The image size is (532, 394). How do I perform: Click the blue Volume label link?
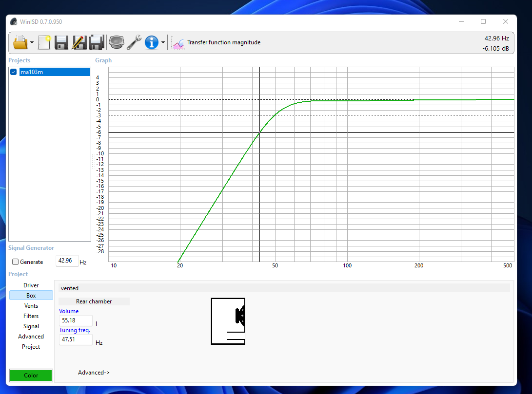(69, 311)
